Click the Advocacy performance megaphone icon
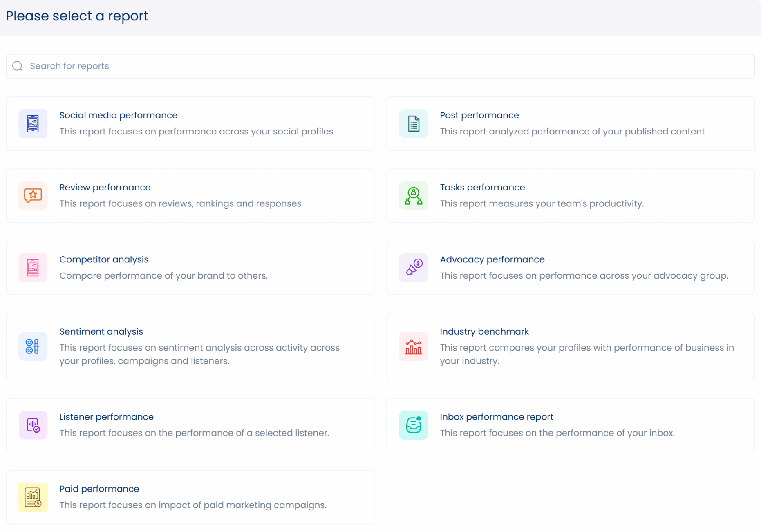Viewport: 761px width, 532px height. click(x=413, y=268)
